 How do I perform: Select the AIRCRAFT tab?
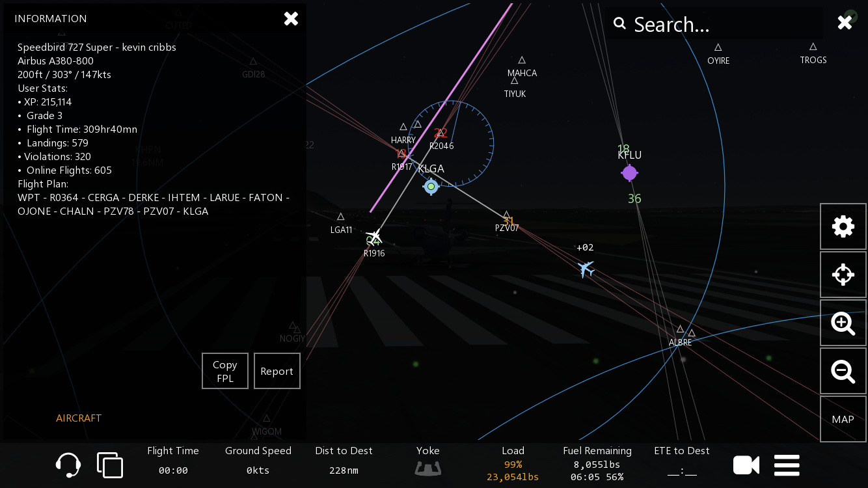pyautogui.click(x=79, y=418)
